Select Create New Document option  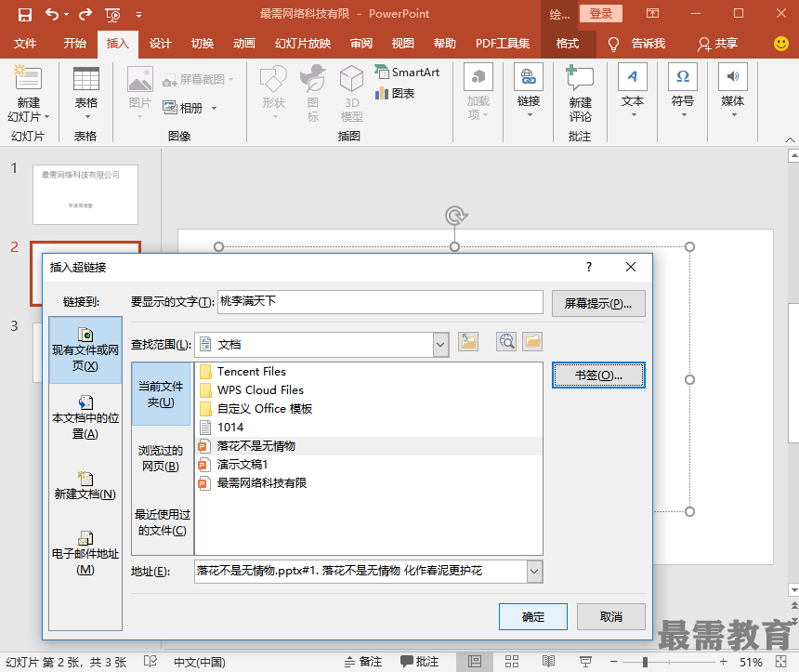tap(85, 486)
